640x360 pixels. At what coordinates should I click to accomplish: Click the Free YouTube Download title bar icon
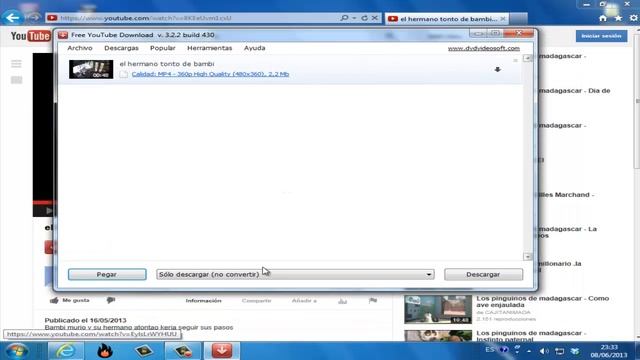(x=63, y=35)
